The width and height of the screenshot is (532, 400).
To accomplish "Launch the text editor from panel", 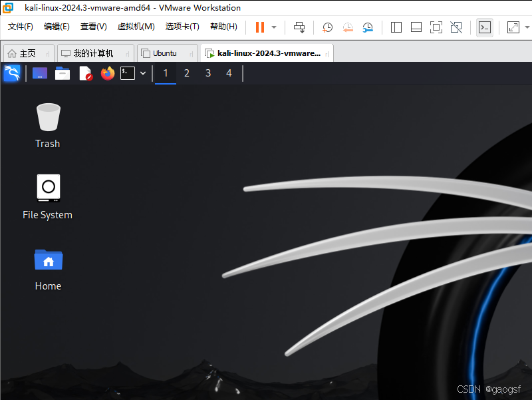I will [86, 73].
